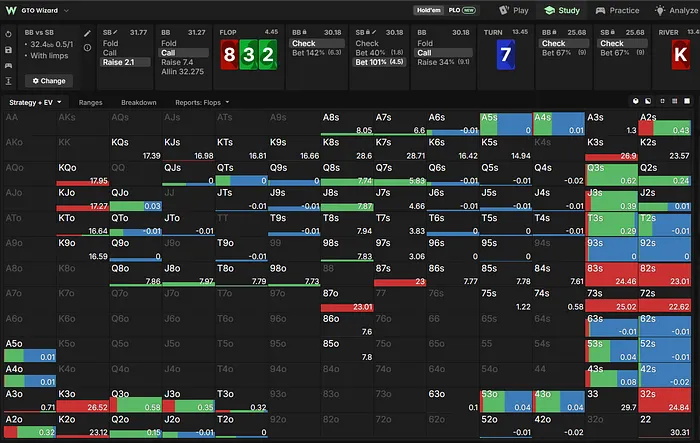Click the green Q3s hand cell
This screenshot has height=443, width=700.
tap(611, 174)
